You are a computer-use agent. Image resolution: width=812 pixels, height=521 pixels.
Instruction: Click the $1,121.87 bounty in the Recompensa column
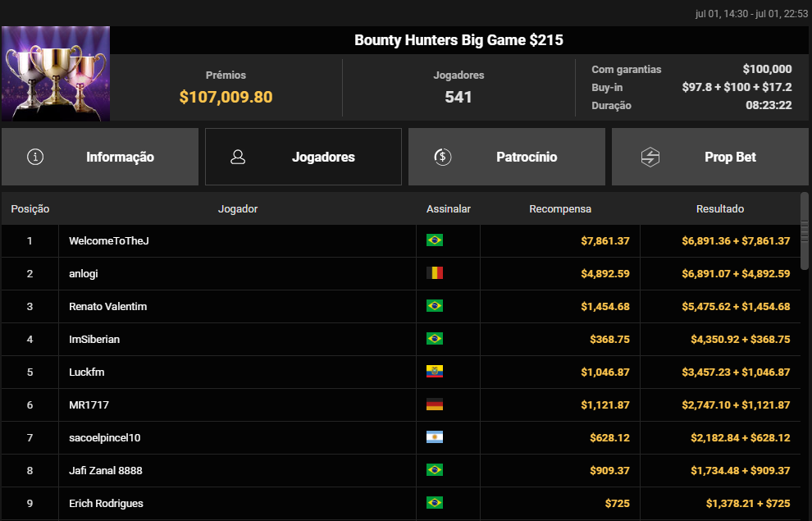click(605, 405)
